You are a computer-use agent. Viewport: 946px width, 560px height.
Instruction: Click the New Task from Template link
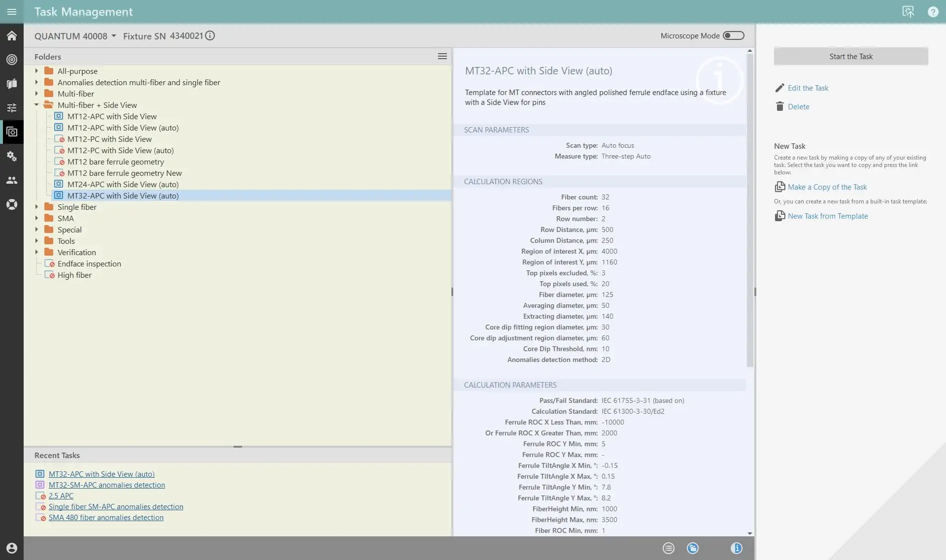827,216
